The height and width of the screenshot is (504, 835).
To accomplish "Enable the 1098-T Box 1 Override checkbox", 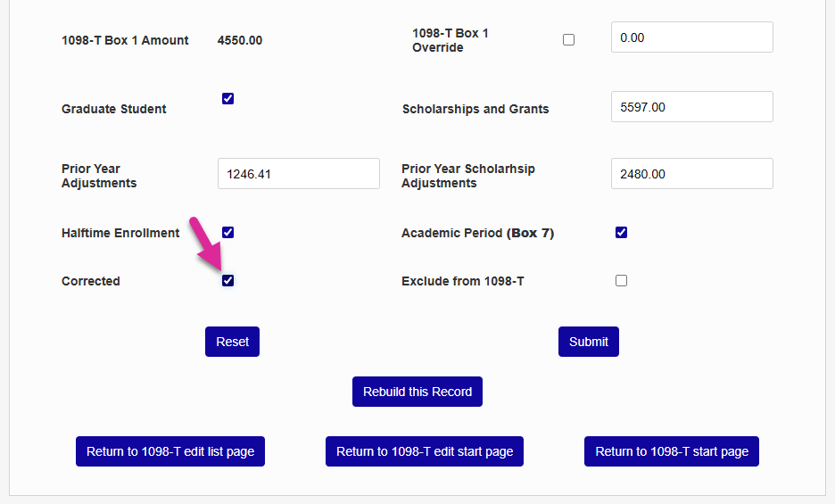I will 569,40.
